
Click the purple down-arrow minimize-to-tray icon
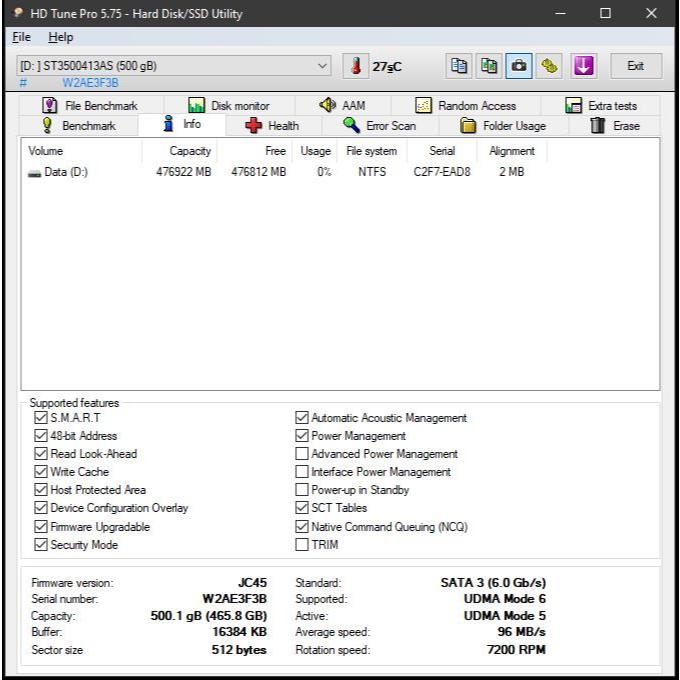click(584, 66)
